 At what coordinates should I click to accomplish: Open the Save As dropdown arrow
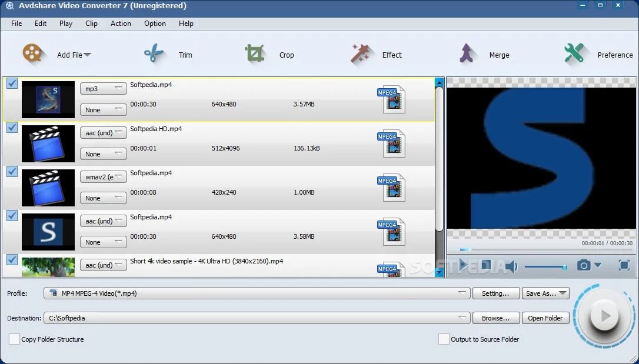[563, 293]
